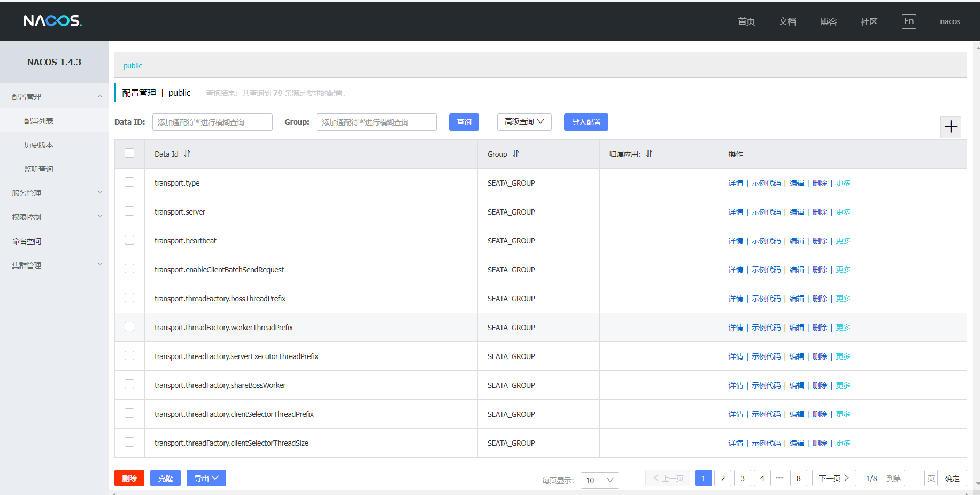Expand the 服务管理 sidebar section
The image size is (980, 495).
(54, 193)
